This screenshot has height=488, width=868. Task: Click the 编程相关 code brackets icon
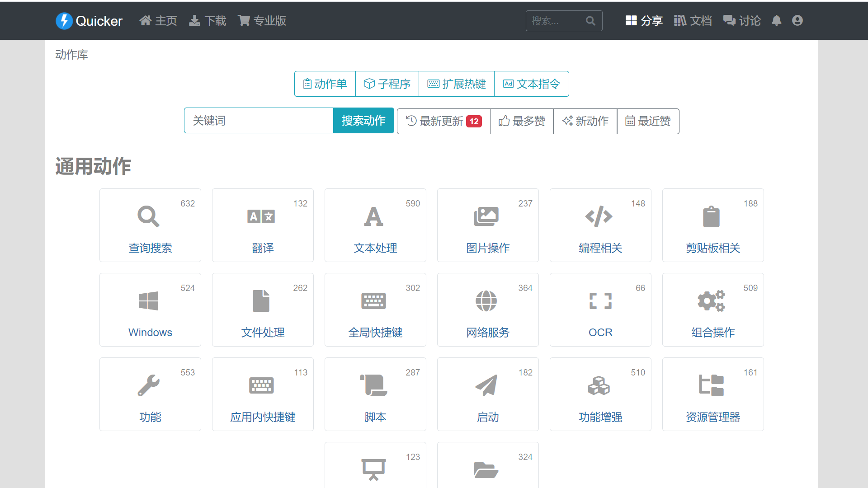point(599,216)
